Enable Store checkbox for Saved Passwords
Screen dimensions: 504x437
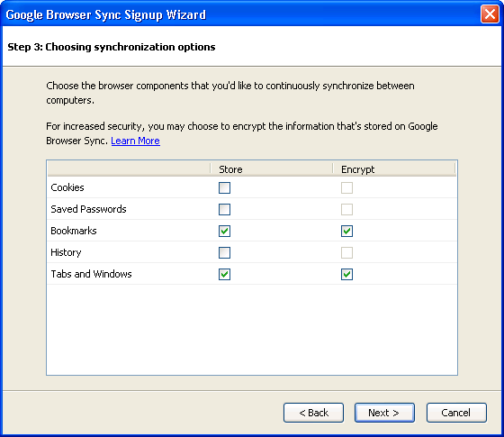click(x=224, y=209)
